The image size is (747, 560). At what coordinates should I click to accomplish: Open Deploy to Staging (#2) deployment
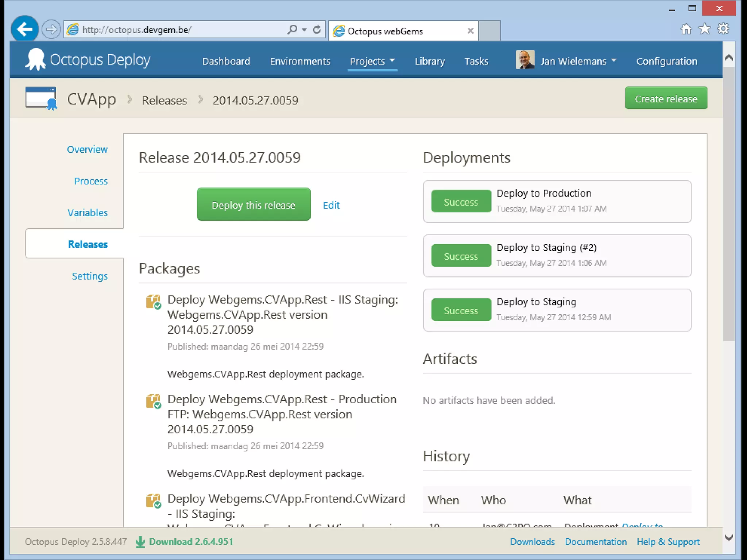557,256
